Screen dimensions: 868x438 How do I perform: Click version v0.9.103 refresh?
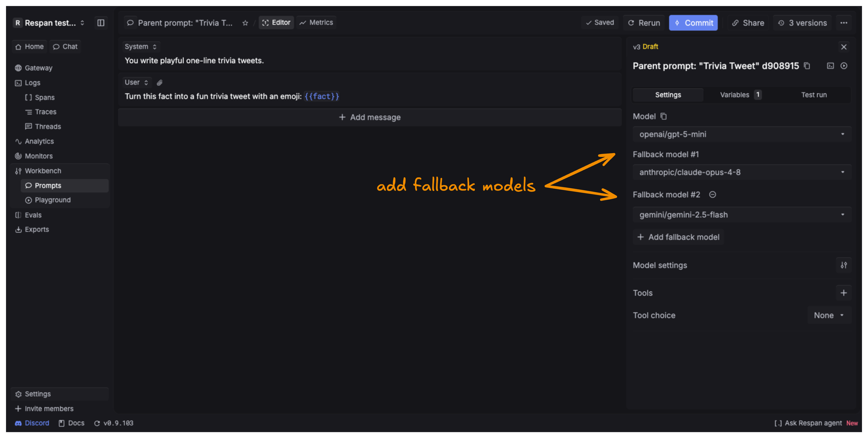[x=114, y=423]
